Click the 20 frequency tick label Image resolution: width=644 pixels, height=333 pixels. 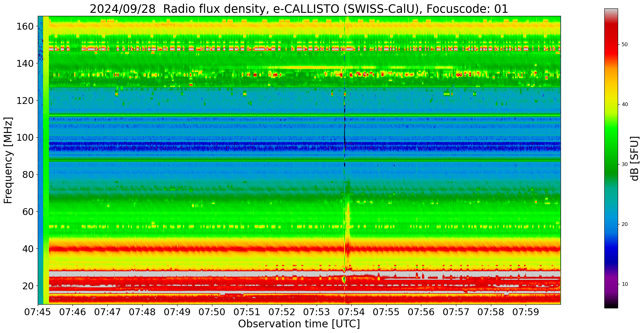28,286
